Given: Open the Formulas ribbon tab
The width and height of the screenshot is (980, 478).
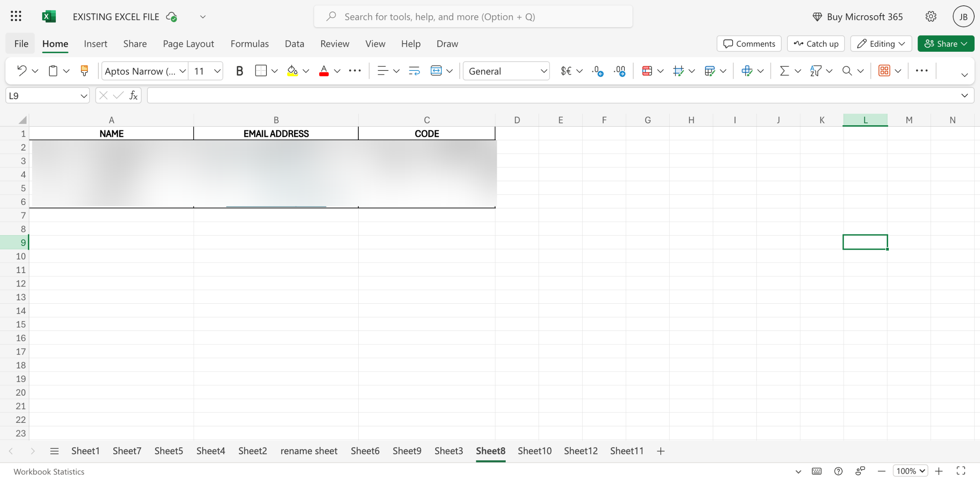Looking at the screenshot, I should point(250,44).
